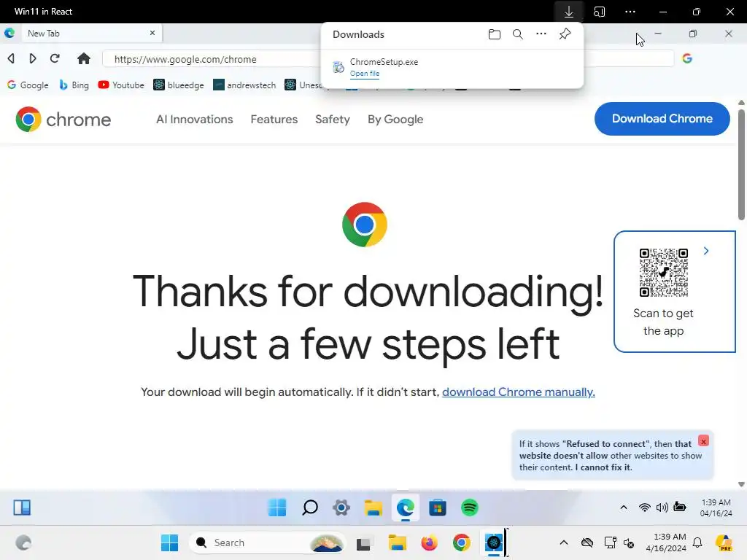Open the cast/sidebar icon in the top bar
Viewport: 747px width, 560px height.
pyautogui.click(x=600, y=12)
